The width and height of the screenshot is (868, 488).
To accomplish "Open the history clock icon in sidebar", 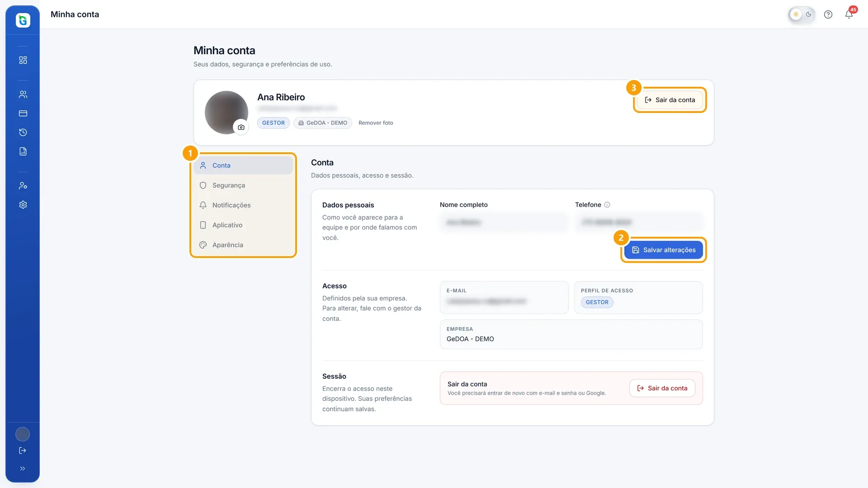I will click(23, 132).
